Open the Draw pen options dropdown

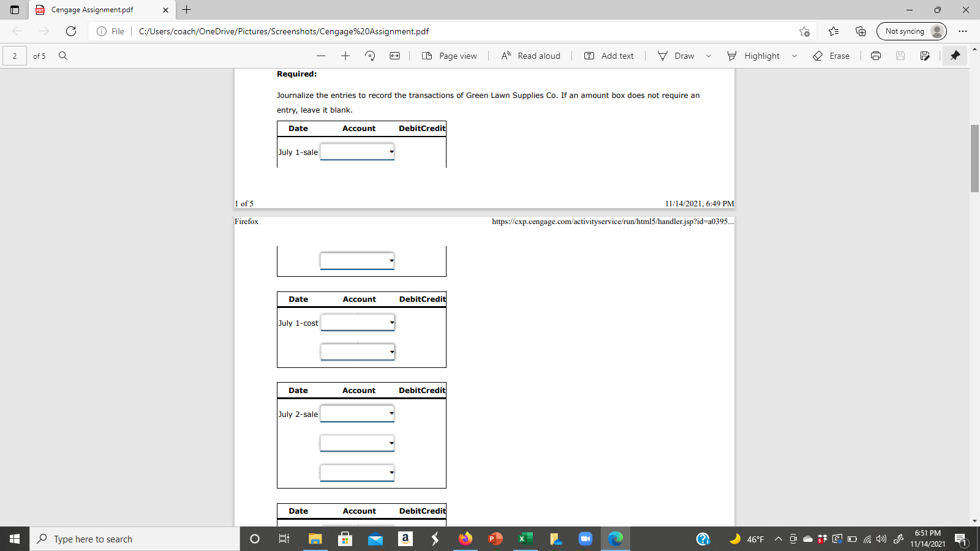pyautogui.click(x=708, y=56)
